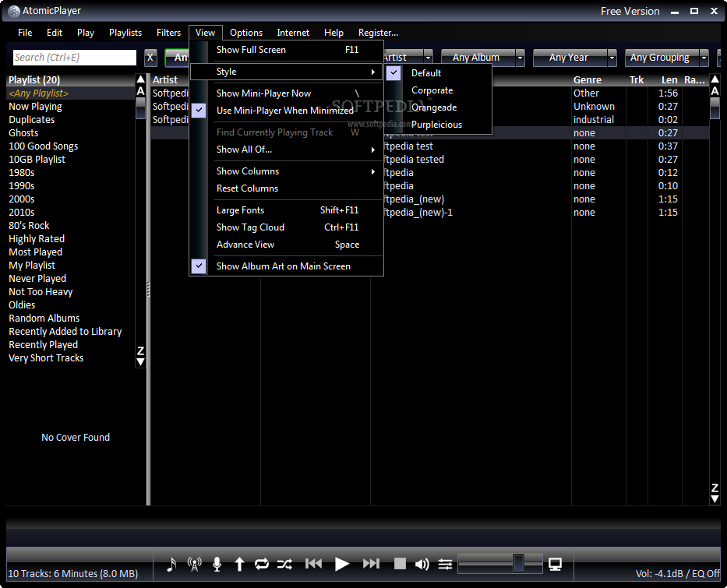Open the Help menu
Image resolution: width=727 pixels, height=588 pixels.
coord(334,33)
